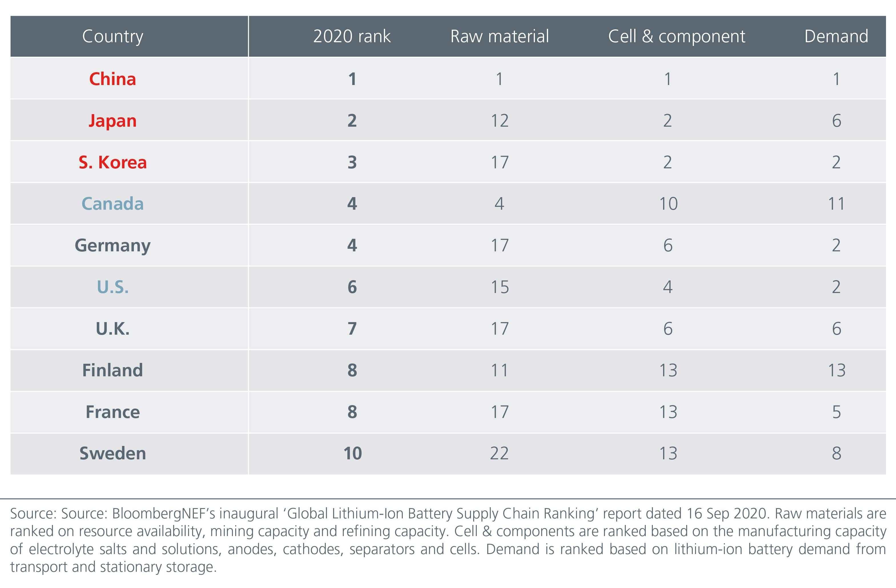The width and height of the screenshot is (896, 588).
Task: Select the Demand column header
Action: pos(836,37)
